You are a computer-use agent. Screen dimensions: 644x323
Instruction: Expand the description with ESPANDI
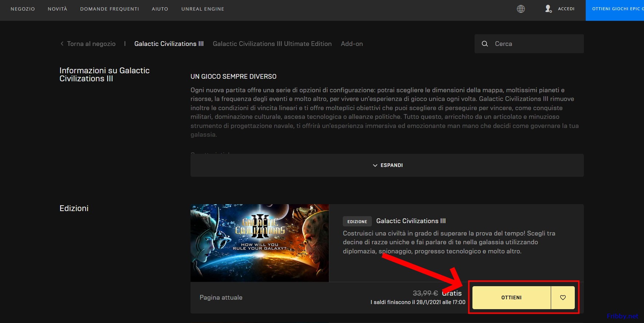pos(387,165)
